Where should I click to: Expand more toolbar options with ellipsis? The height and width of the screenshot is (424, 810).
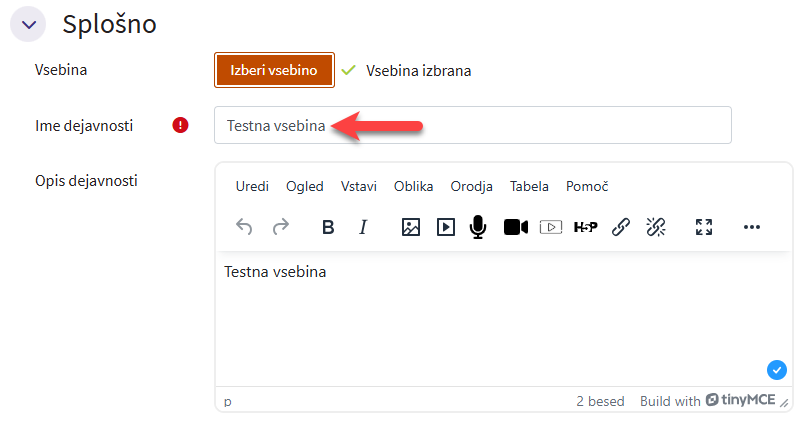[752, 227]
